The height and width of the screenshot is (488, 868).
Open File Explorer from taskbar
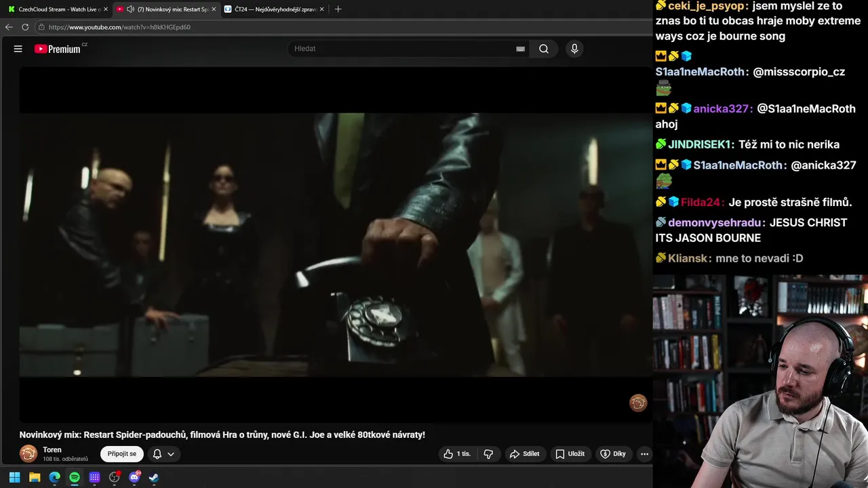pyautogui.click(x=35, y=477)
